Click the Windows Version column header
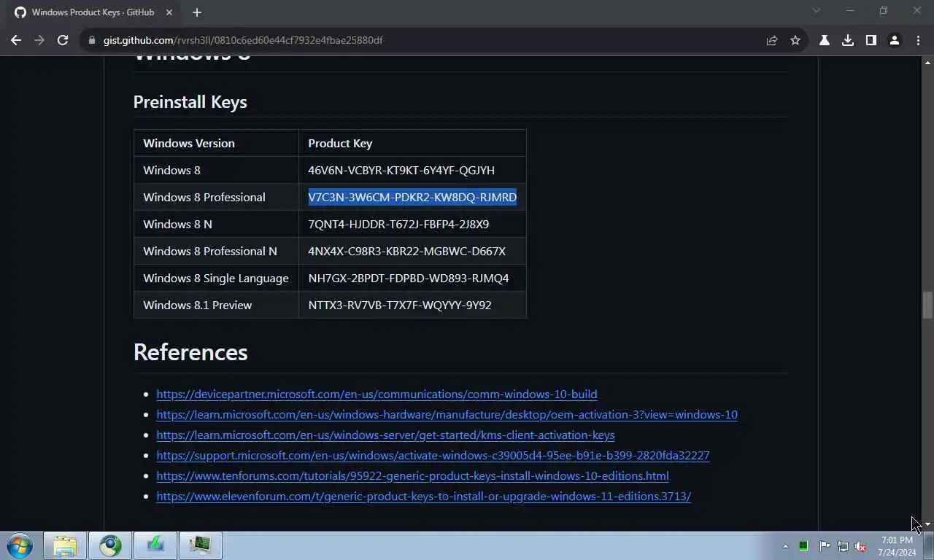The width and height of the screenshot is (934, 560). point(189,143)
